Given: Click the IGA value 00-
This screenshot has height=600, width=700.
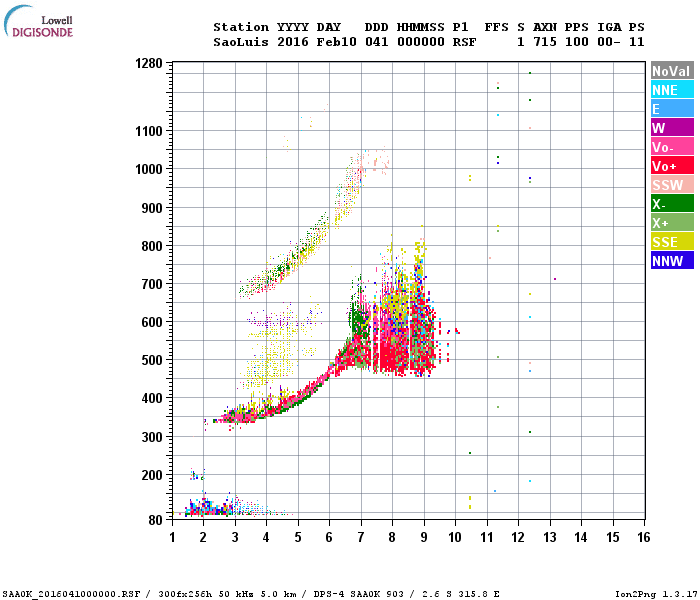Looking at the screenshot, I should click(x=609, y=42).
